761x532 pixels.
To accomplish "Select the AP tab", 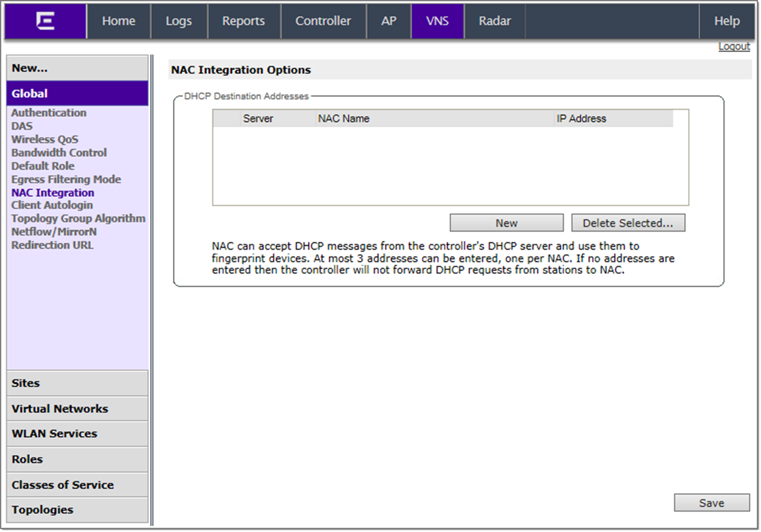I will (389, 21).
